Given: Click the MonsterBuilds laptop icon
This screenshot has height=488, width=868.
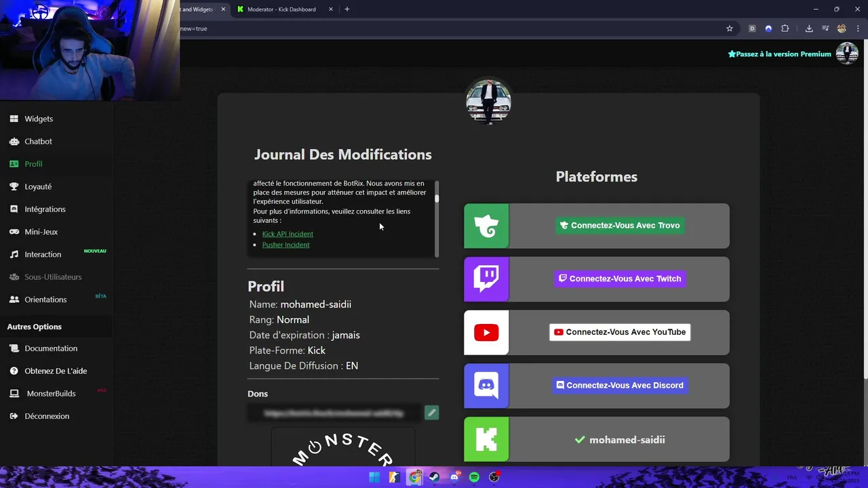Looking at the screenshot, I should click(x=14, y=393).
